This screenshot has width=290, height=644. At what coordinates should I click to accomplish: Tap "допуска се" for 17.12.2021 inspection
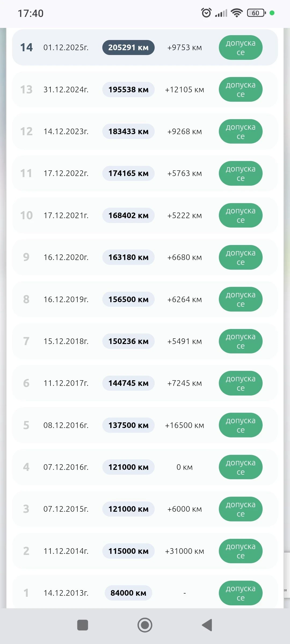[241, 215]
